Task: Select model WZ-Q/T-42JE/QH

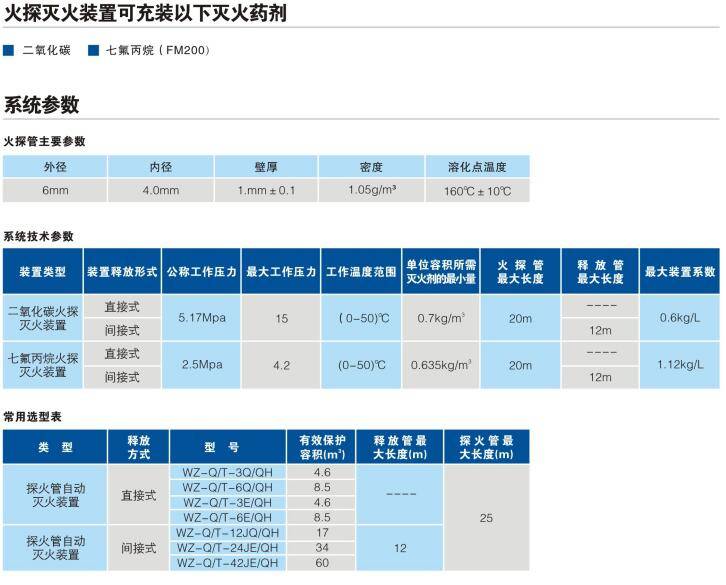Action: click(x=228, y=563)
